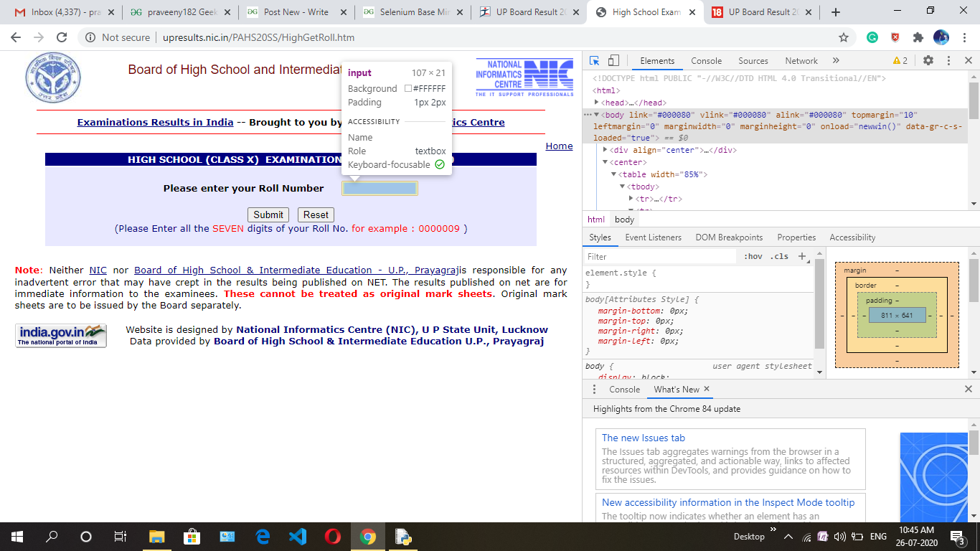The image size is (980, 551).
Task: Collapse the body node in DOM tree
Action: (596, 115)
